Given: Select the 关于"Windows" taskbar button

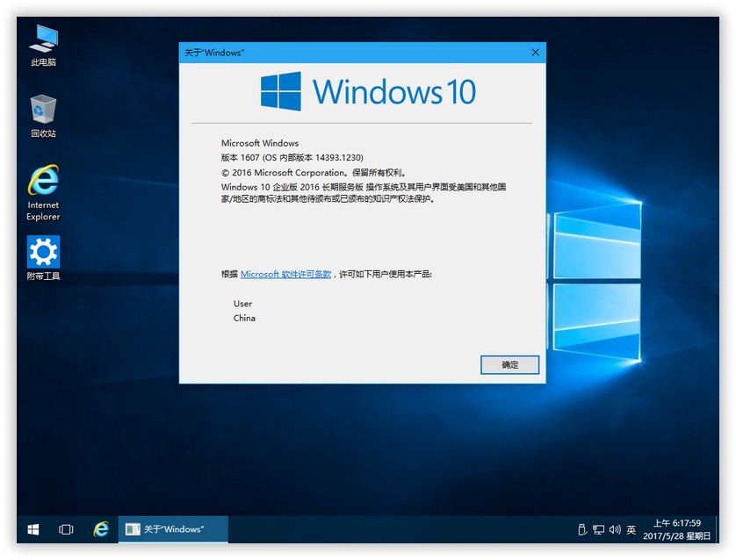Looking at the screenshot, I should [173, 529].
